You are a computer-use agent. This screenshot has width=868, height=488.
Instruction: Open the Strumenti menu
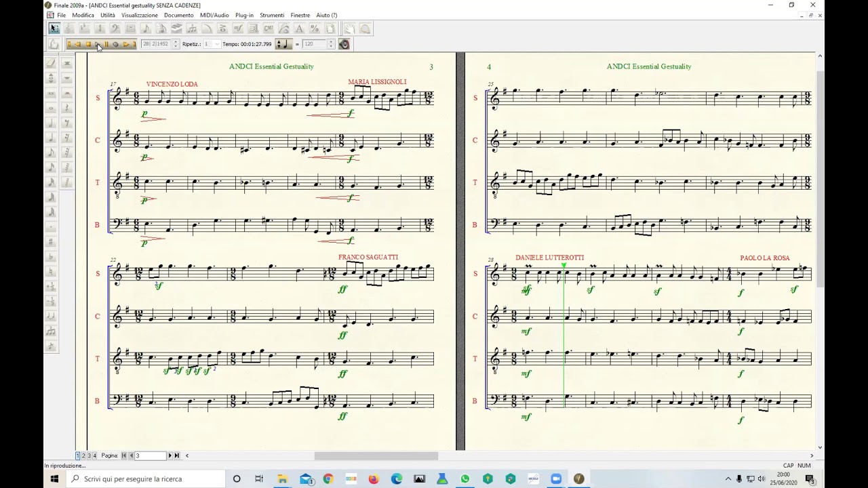pyautogui.click(x=272, y=15)
